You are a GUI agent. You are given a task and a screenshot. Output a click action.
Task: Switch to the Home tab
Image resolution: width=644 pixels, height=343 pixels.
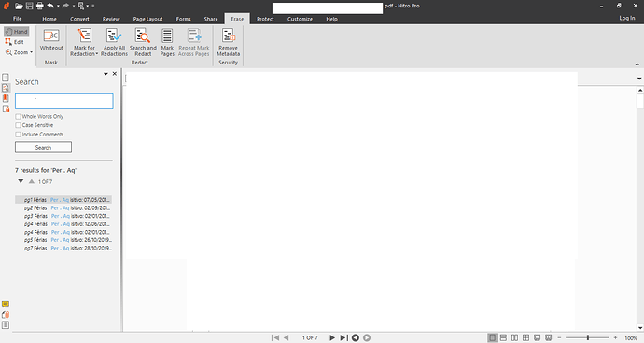[49, 19]
